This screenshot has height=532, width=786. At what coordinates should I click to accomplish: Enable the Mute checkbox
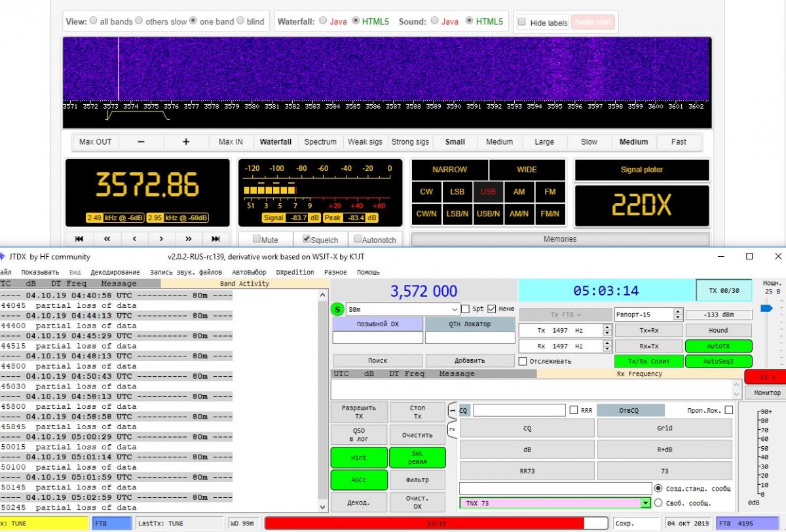[x=257, y=240]
